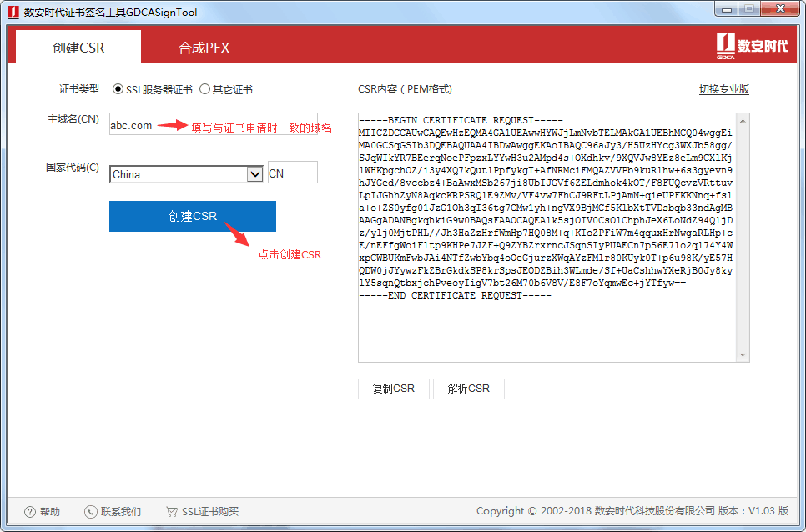Image resolution: width=806 pixels, height=532 pixels.
Task: Click the 切换专业版 link
Action: click(x=723, y=89)
